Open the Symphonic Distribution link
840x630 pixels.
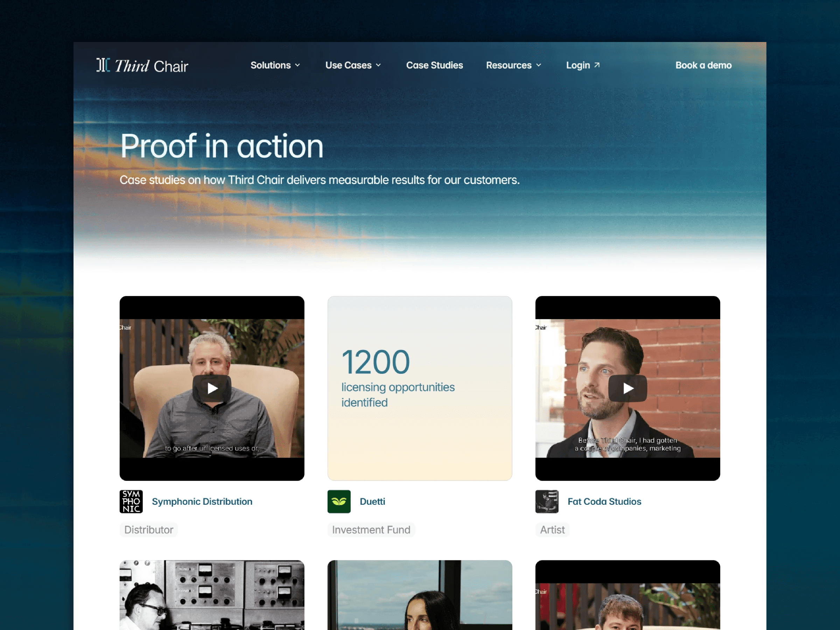[x=202, y=501]
